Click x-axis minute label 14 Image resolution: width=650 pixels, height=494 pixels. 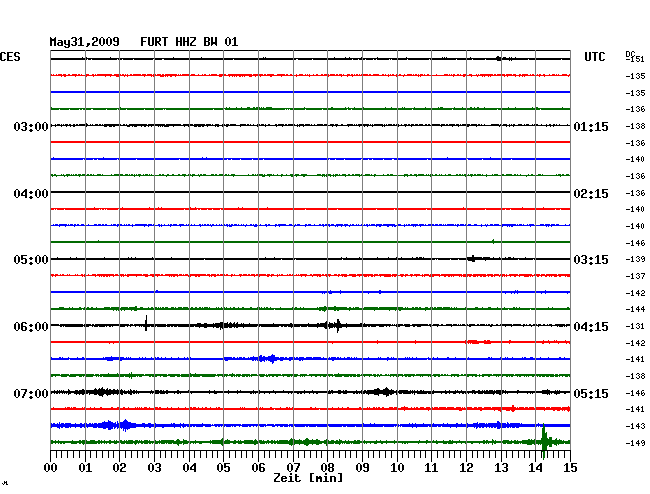(x=536, y=467)
